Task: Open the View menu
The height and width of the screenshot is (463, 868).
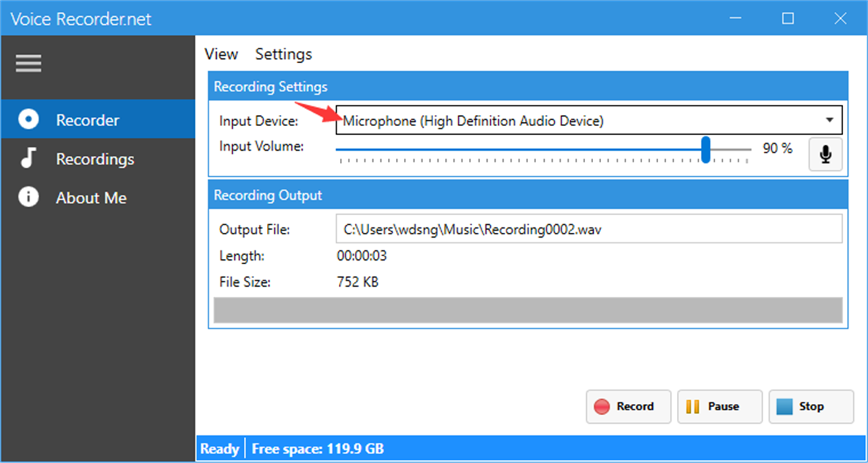Action: pyautogui.click(x=221, y=54)
